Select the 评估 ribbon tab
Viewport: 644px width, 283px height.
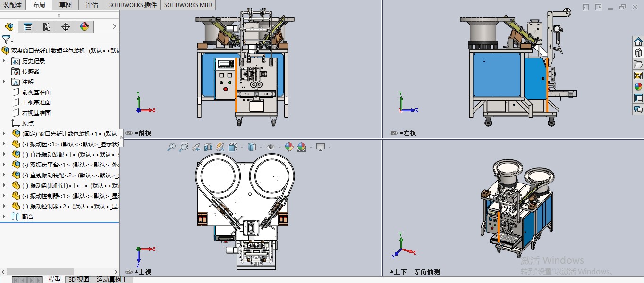point(92,5)
